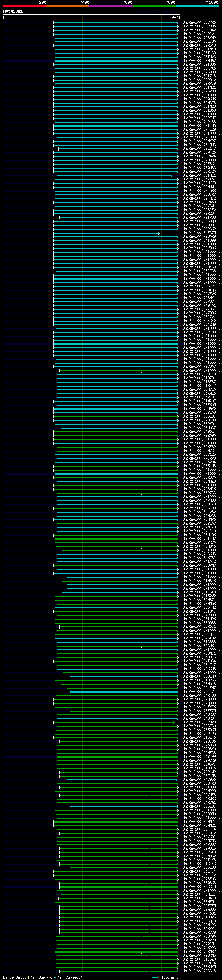This screenshot has width=222, height=980.
Task: Click the cyan alignment bar for UniRef100_A4S956
Action: point(122,779)
